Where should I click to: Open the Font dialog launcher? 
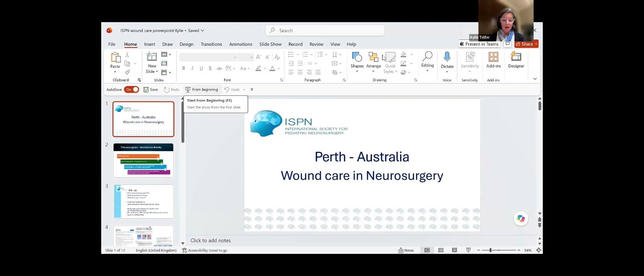pyautogui.click(x=281, y=80)
